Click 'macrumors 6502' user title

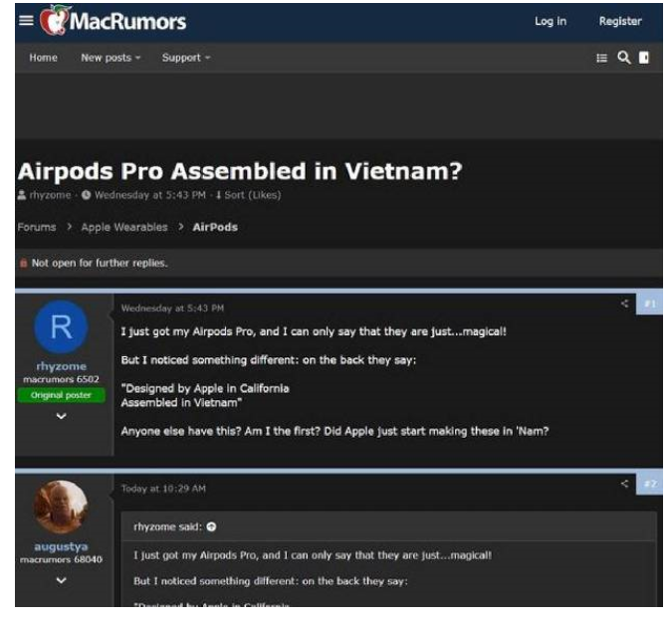61,379
